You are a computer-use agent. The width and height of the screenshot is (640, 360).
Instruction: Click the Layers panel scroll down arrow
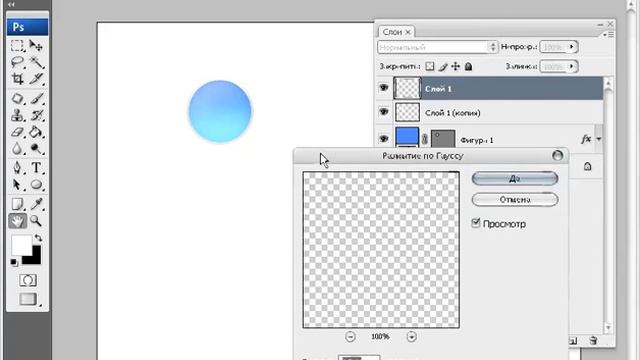click(x=608, y=328)
